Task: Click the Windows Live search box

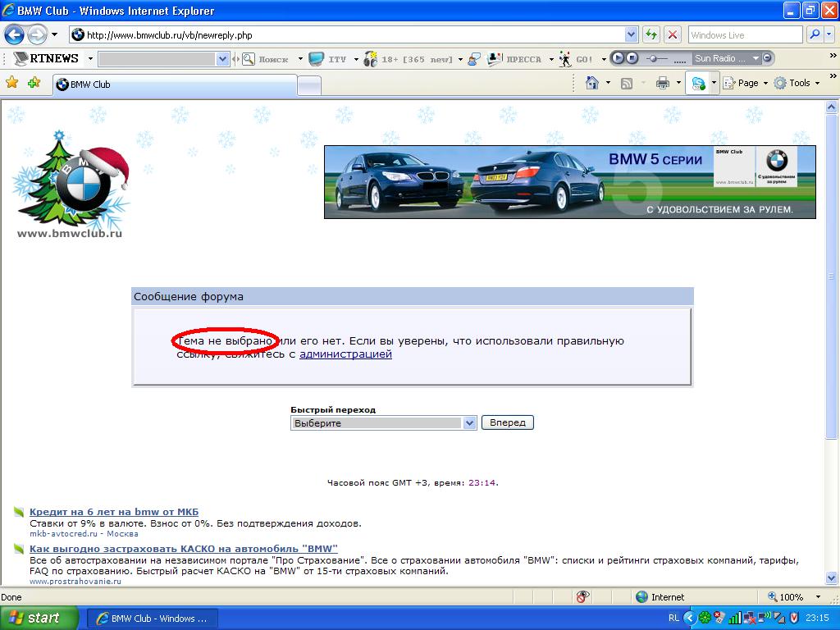Action: pyautogui.click(x=745, y=35)
